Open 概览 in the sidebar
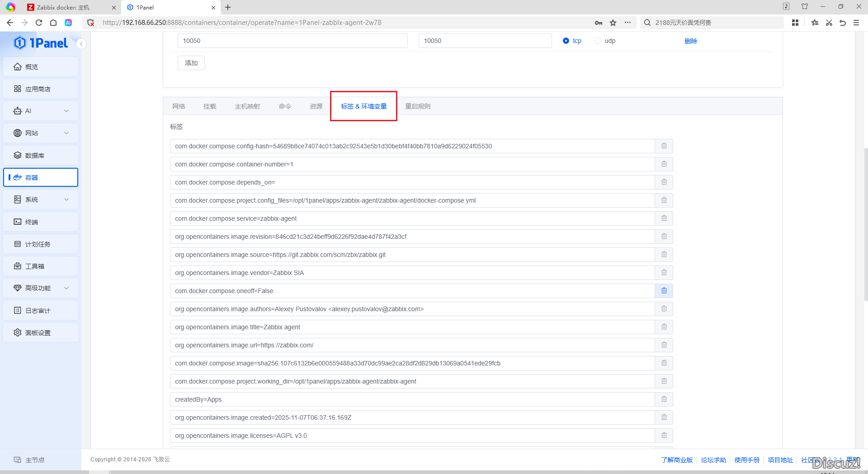Image resolution: width=868 pixels, height=474 pixels. pyautogui.click(x=41, y=67)
